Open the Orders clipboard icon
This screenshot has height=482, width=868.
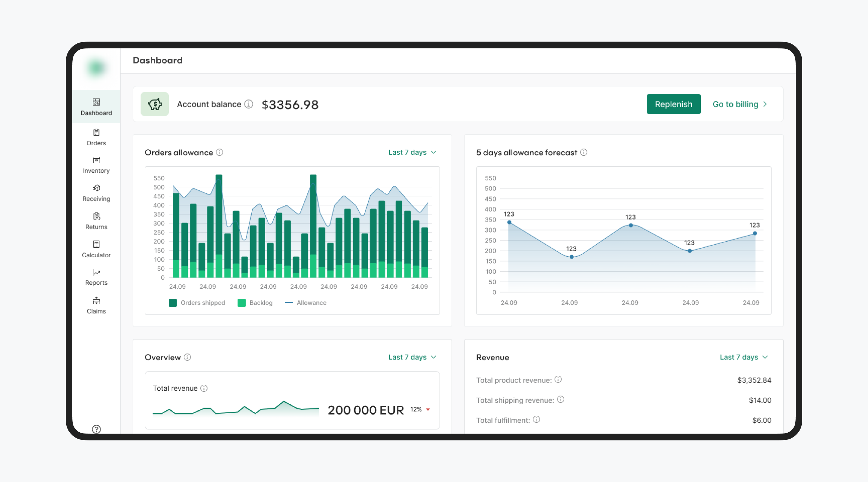click(x=96, y=132)
